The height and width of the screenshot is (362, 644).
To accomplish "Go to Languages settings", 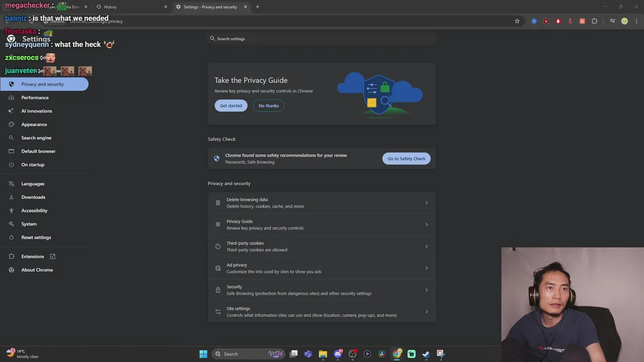I will pyautogui.click(x=33, y=184).
